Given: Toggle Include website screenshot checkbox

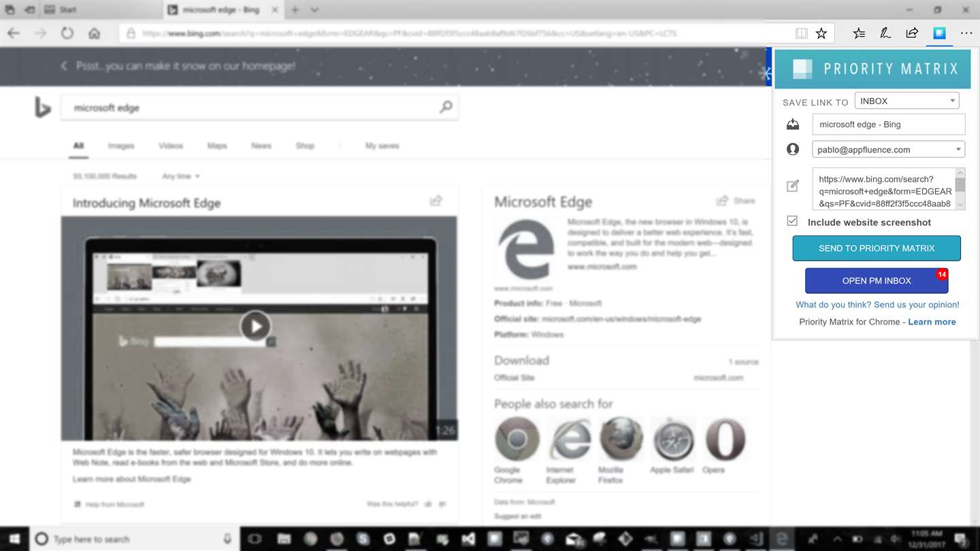Looking at the screenshot, I should [x=792, y=221].
